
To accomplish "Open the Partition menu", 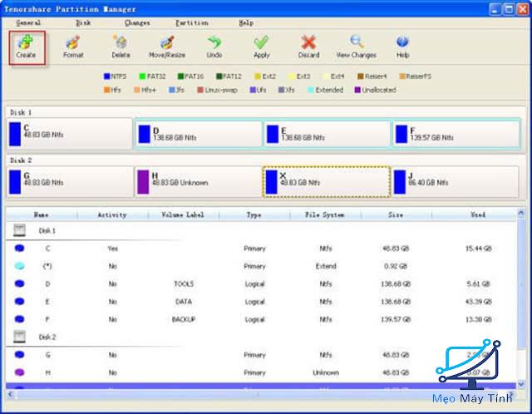I will tap(192, 22).
